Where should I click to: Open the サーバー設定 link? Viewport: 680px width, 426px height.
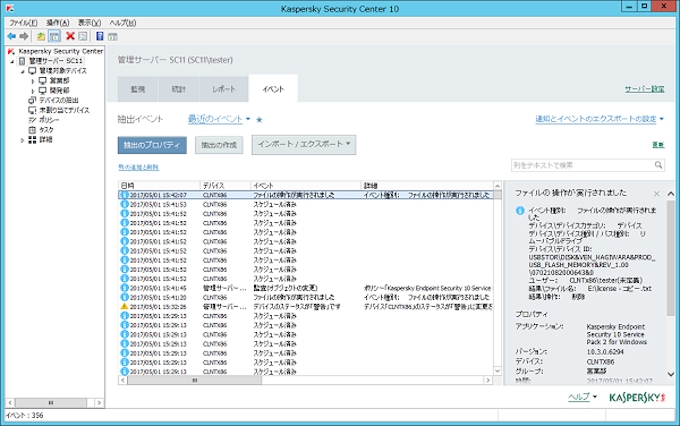coord(644,89)
